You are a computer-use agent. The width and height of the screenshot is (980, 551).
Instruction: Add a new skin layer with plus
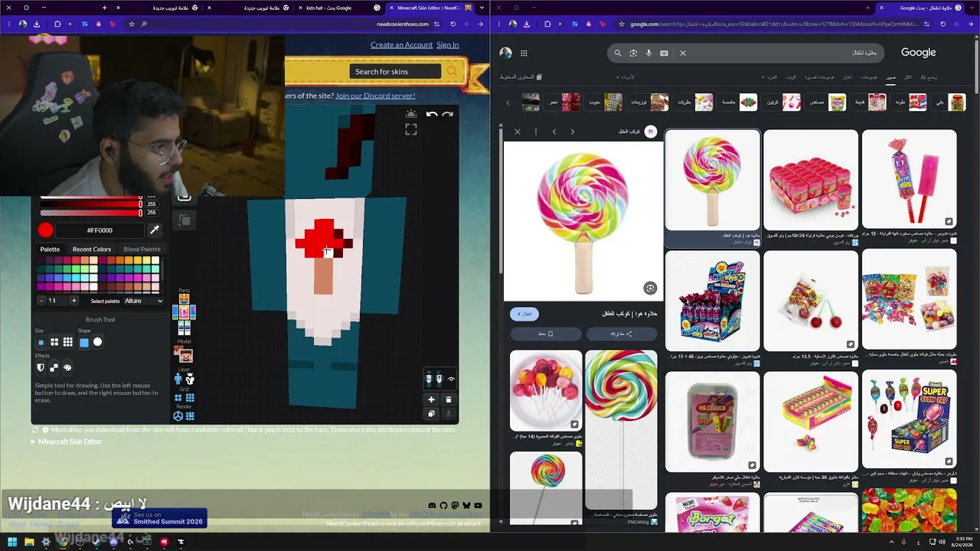click(x=431, y=399)
